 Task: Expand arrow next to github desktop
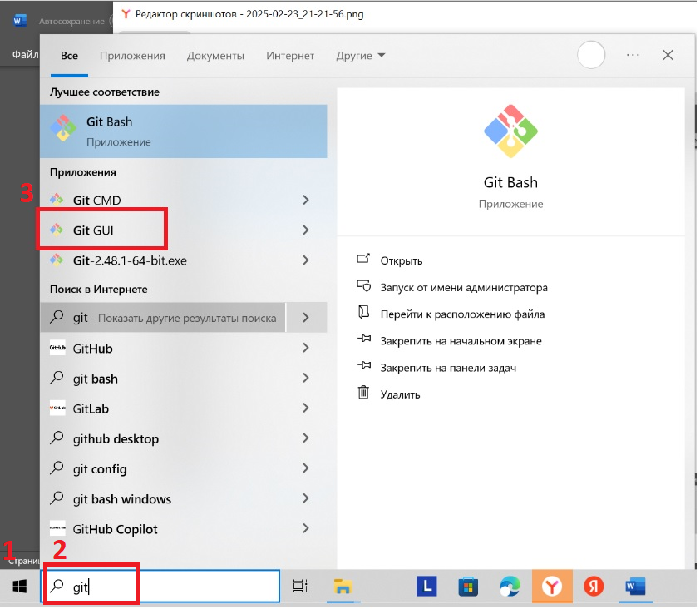pyautogui.click(x=306, y=438)
